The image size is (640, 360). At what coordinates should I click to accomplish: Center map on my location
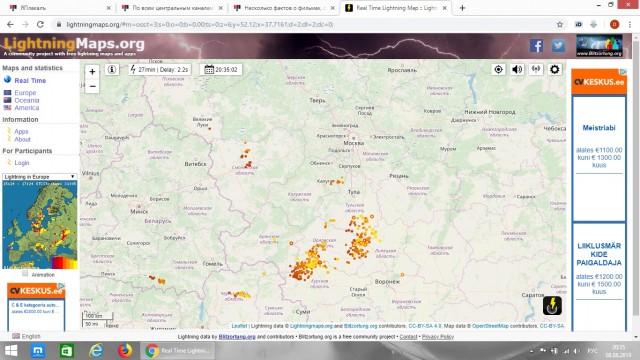pyautogui.click(x=498, y=69)
